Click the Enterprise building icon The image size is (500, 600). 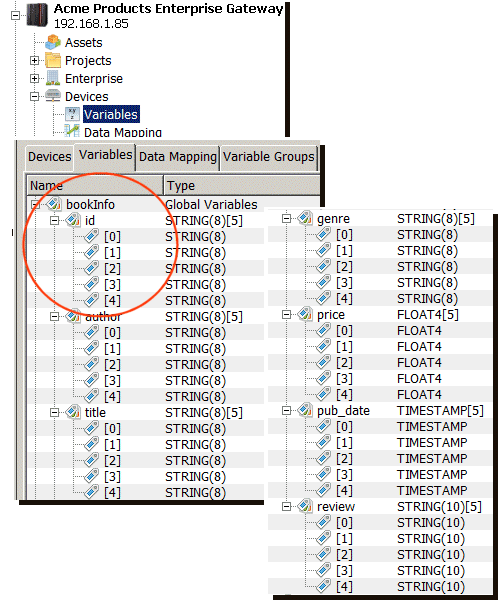[x=53, y=78]
